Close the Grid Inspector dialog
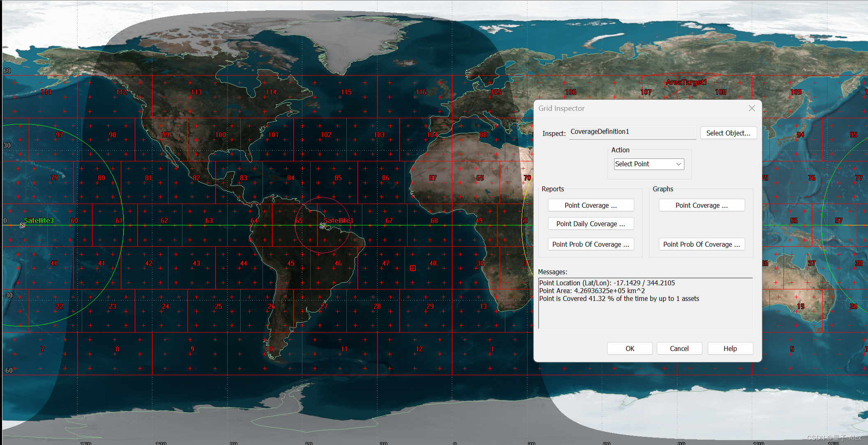Viewport: 868px width, 445px height. pyautogui.click(x=752, y=108)
